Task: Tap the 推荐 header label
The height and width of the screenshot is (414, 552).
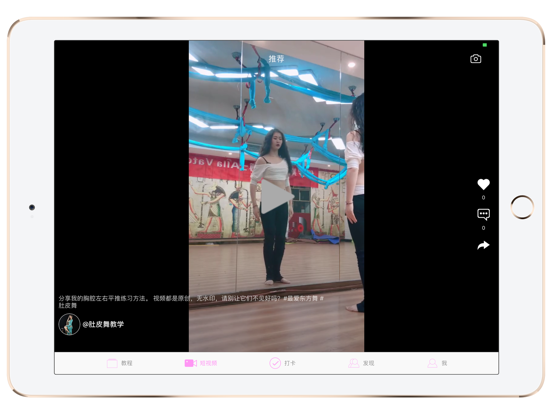Action: point(276,59)
